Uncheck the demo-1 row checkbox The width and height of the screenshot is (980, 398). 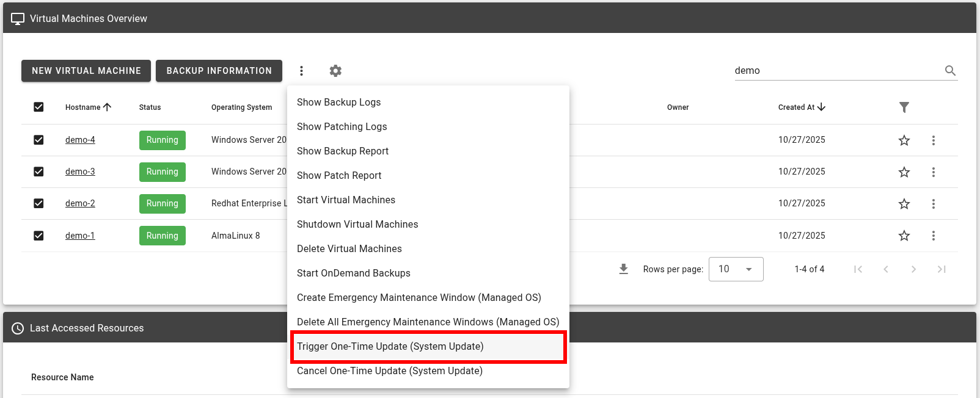pos(38,236)
